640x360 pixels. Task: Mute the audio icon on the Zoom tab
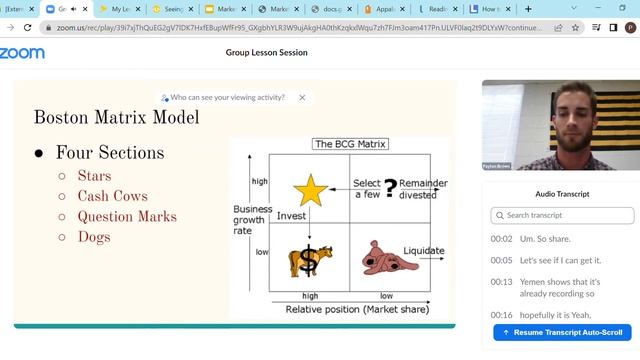(x=74, y=9)
